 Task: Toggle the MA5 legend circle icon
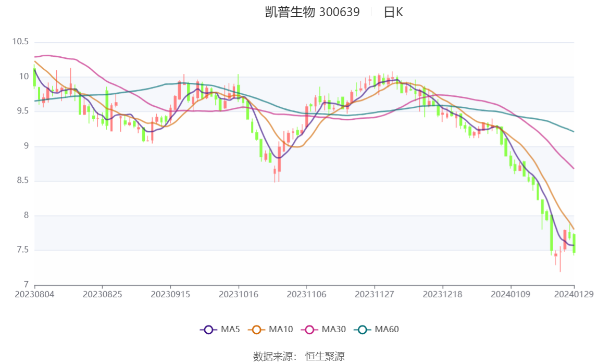tap(208, 330)
